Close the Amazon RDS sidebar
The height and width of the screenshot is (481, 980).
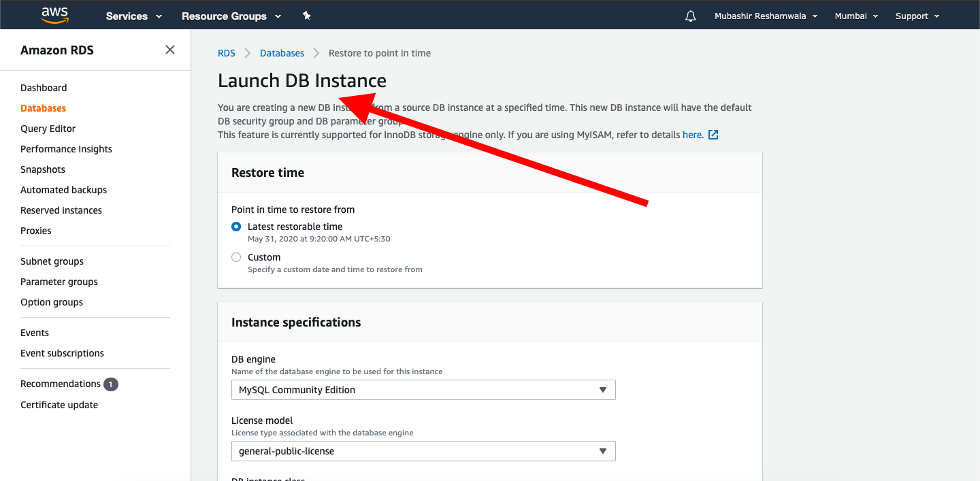[x=170, y=50]
